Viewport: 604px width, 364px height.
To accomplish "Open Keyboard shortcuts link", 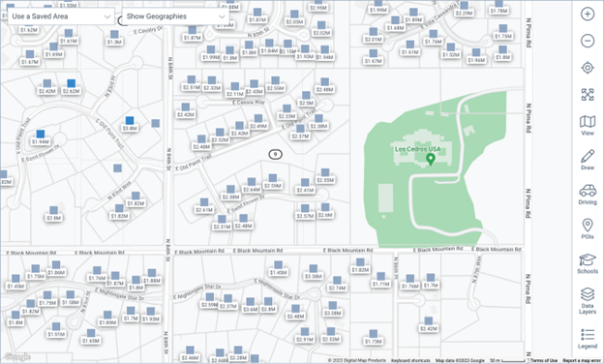I will tap(410, 360).
